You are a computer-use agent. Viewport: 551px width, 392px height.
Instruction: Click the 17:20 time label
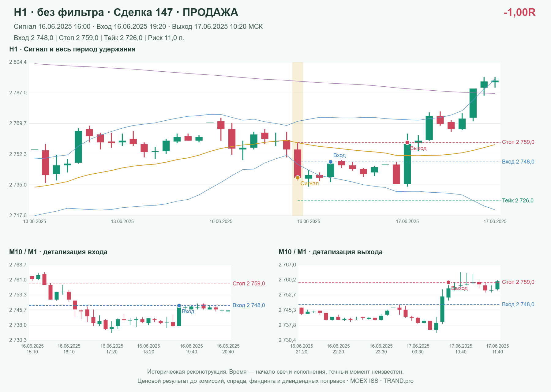tap(112, 352)
